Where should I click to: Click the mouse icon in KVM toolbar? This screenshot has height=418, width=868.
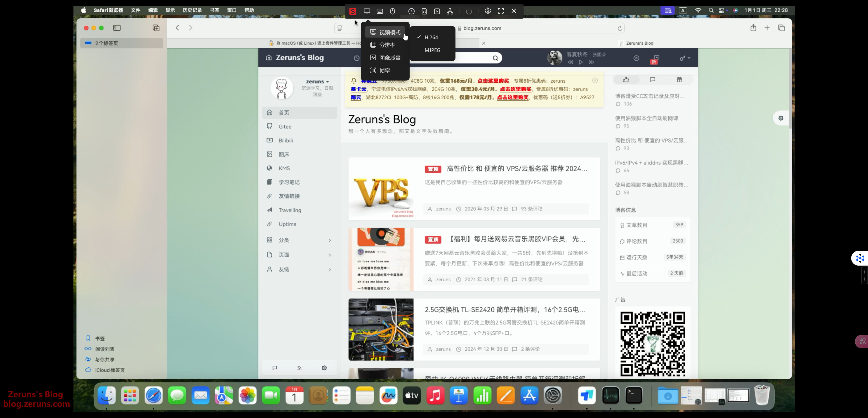point(393,11)
